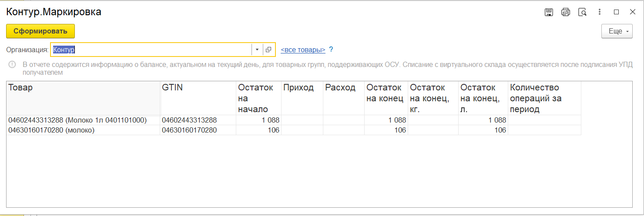Close the Контур.Маркировка window

pos(633,12)
